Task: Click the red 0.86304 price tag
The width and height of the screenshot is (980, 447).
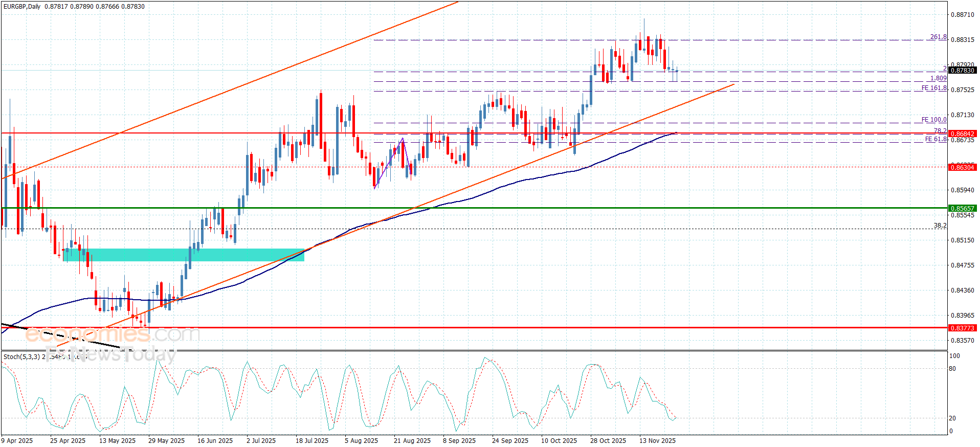Action: (962, 167)
